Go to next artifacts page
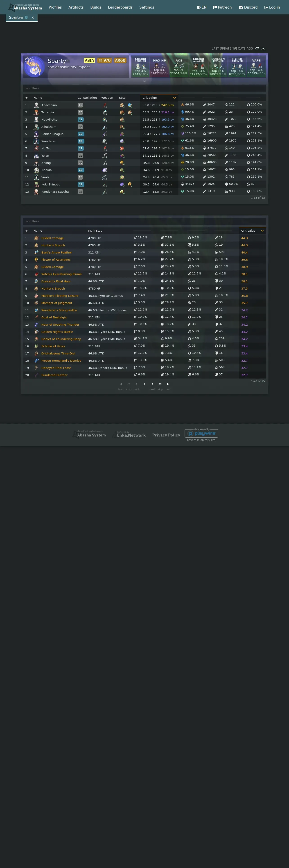 152,384
